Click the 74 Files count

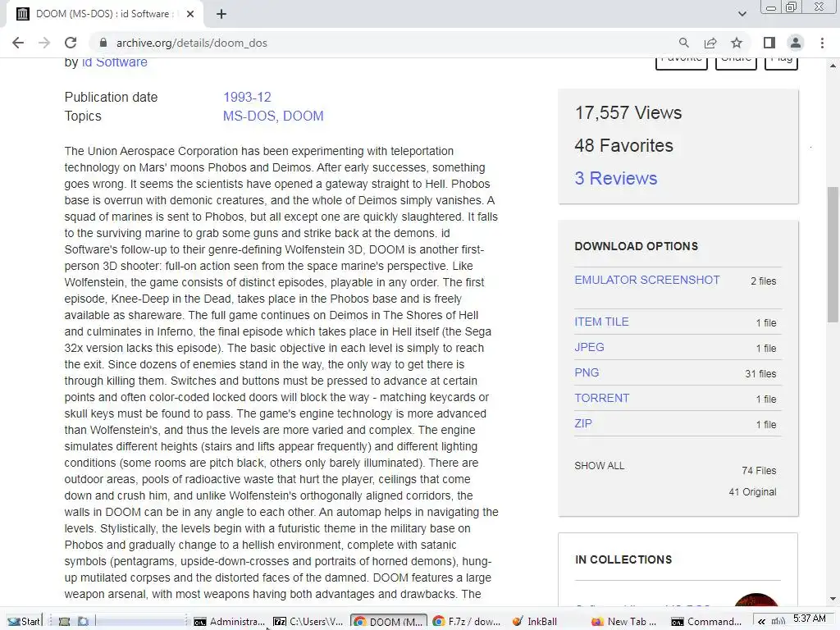click(759, 470)
